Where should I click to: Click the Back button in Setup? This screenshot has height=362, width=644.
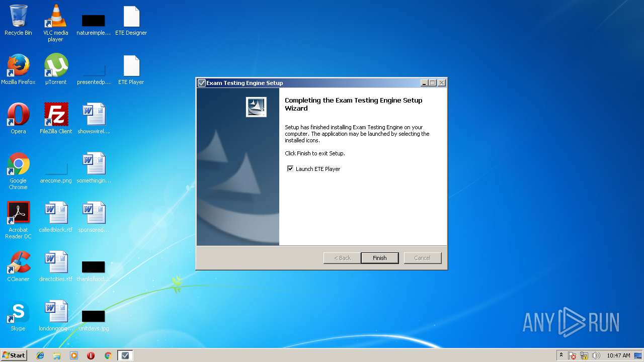(342, 258)
